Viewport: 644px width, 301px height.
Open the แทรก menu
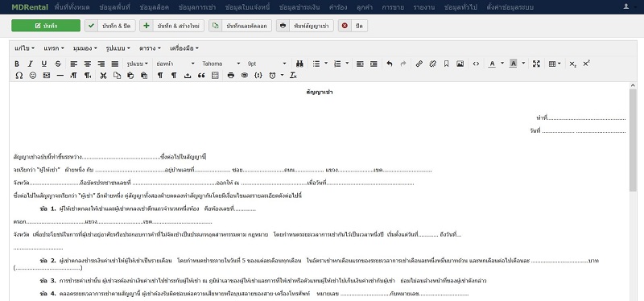[x=54, y=48]
